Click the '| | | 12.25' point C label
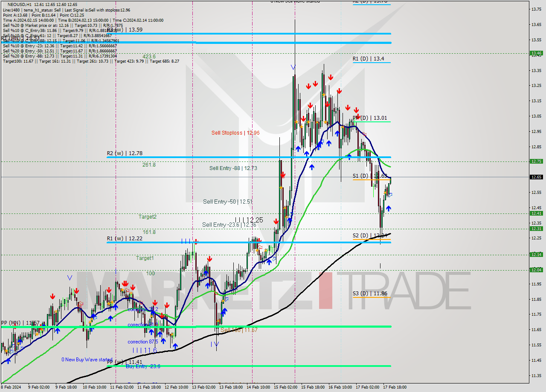 [x=249, y=220]
